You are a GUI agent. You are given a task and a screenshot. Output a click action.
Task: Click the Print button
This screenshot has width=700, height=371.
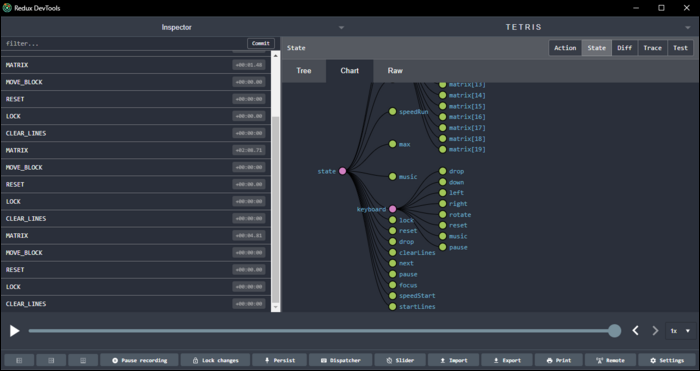coord(558,360)
